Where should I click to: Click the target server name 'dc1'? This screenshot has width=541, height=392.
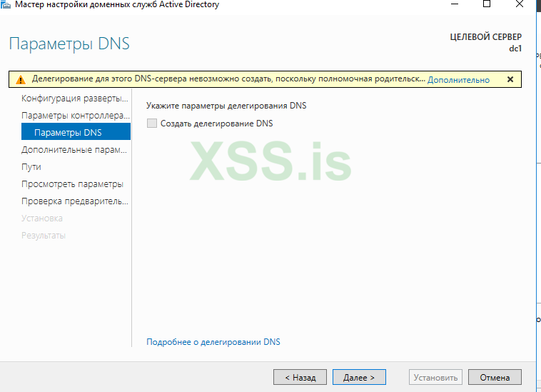(x=515, y=49)
